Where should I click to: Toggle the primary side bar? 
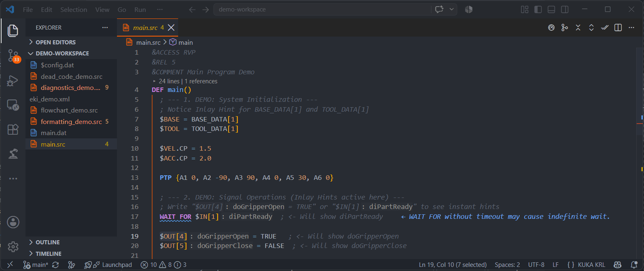(538, 9)
